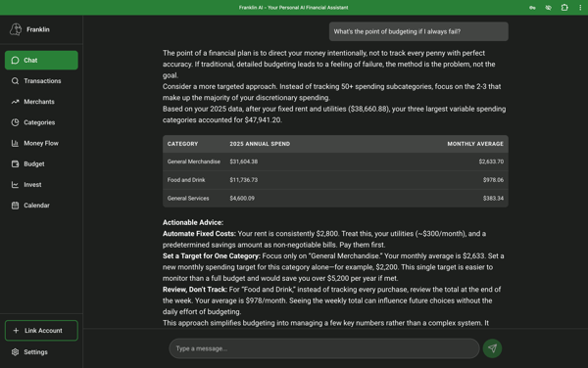Click the Link Account button
588x368 pixels.
41,331
